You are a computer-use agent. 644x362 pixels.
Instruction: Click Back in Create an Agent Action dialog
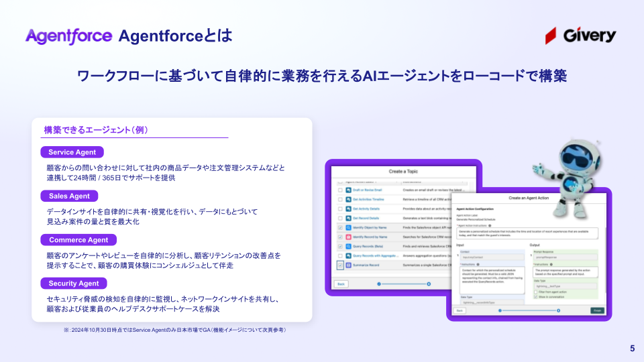(460, 310)
